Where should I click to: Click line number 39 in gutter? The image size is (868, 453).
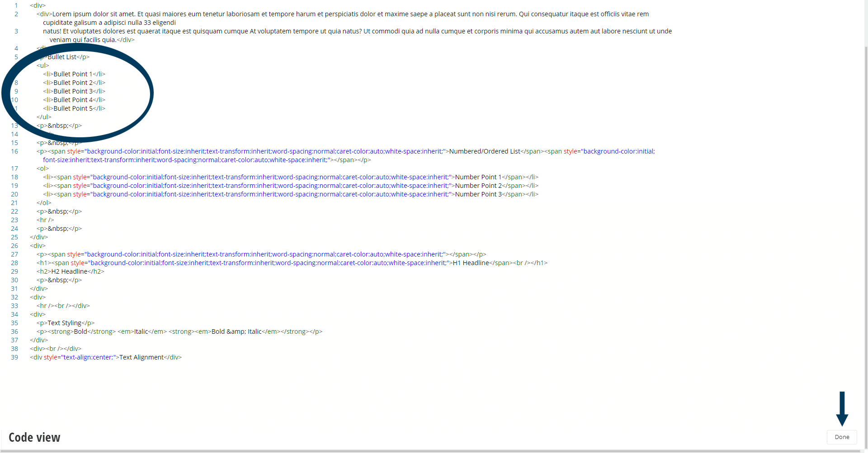coord(14,357)
